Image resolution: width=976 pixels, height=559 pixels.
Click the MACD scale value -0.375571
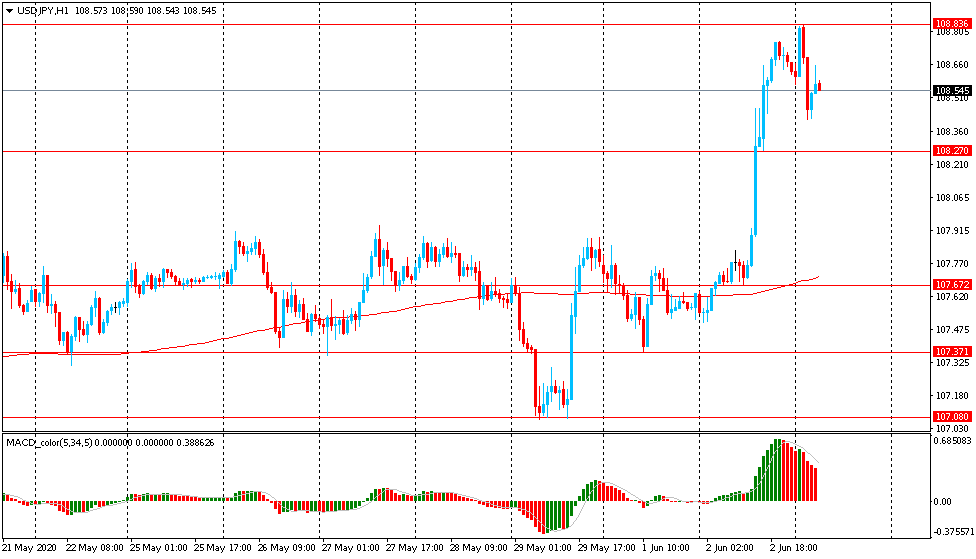(955, 532)
